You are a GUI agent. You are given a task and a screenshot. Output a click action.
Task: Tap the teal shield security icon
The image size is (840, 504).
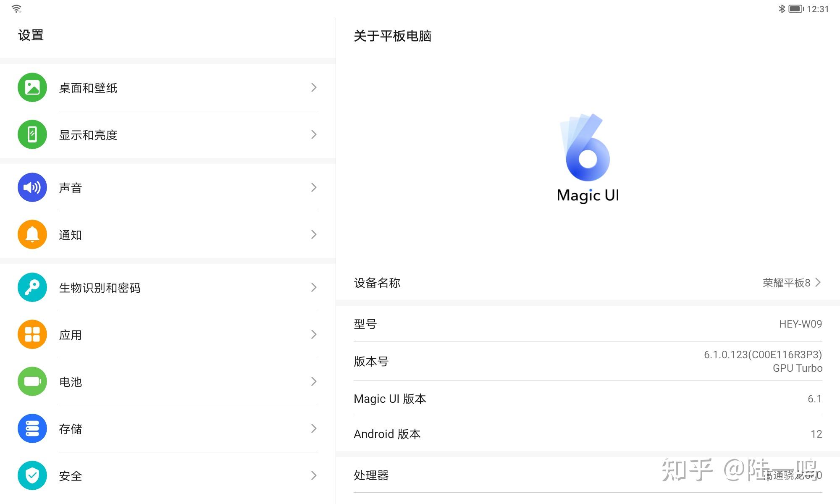(32, 475)
